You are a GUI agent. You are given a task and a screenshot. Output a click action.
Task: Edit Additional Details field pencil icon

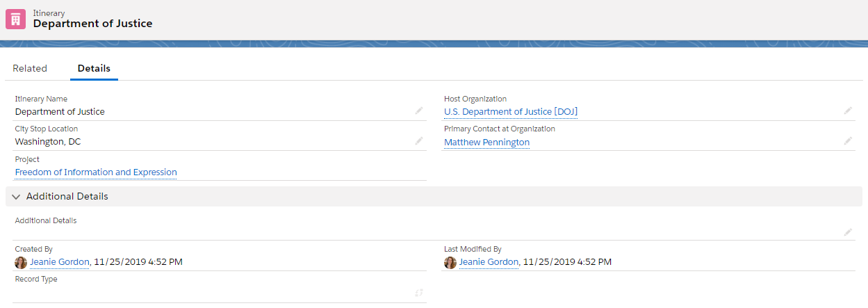coord(848,232)
